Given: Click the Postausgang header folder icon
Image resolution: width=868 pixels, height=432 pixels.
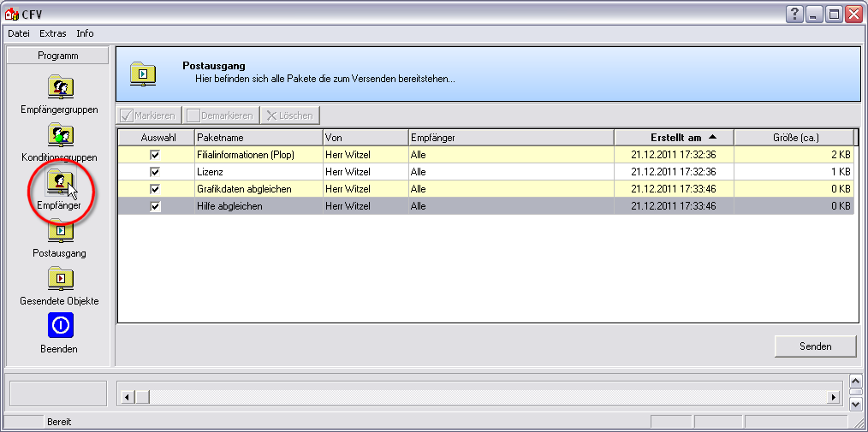Looking at the screenshot, I should tap(143, 74).
